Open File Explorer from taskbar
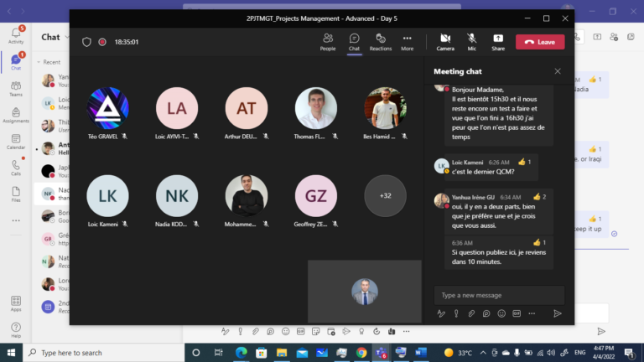 coord(282,353)
